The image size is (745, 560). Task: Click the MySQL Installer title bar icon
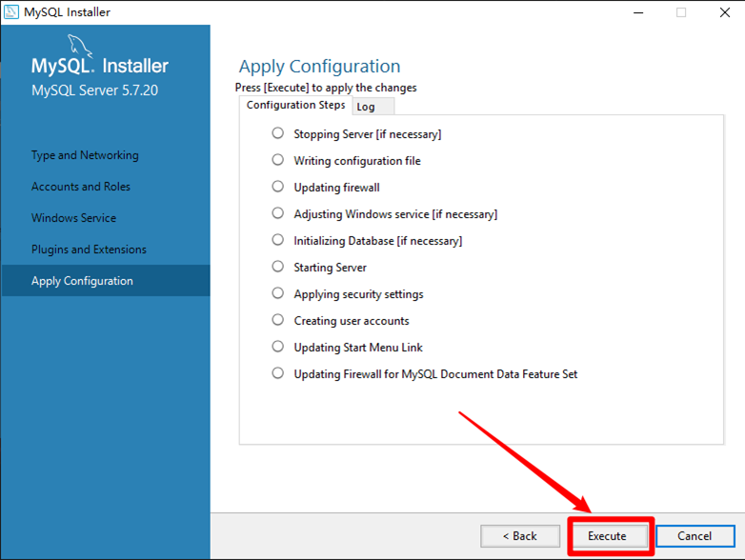(11, 11)
